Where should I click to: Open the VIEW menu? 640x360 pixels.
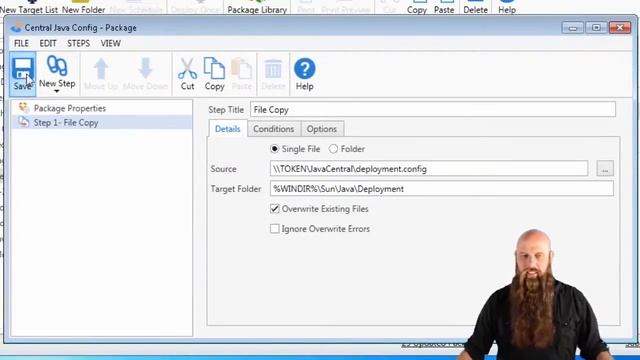point(111,43)
